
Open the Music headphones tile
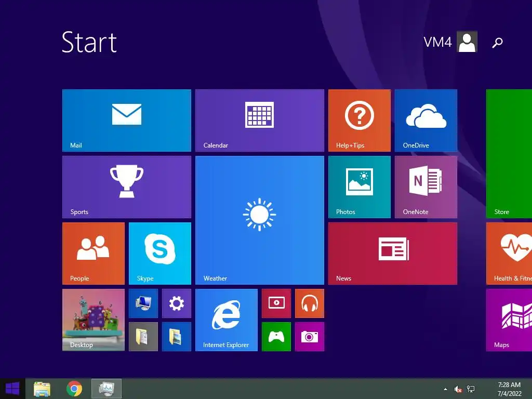tap(310, 303)
